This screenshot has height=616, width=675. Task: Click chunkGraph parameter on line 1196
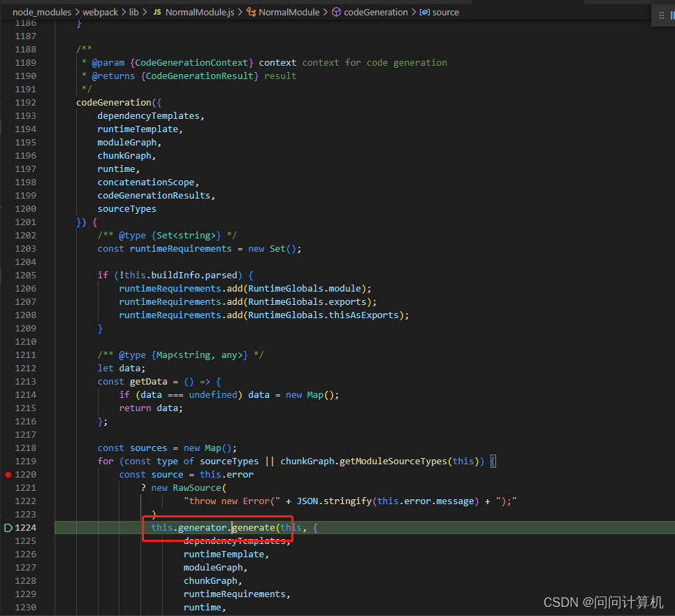pos(124,156)
